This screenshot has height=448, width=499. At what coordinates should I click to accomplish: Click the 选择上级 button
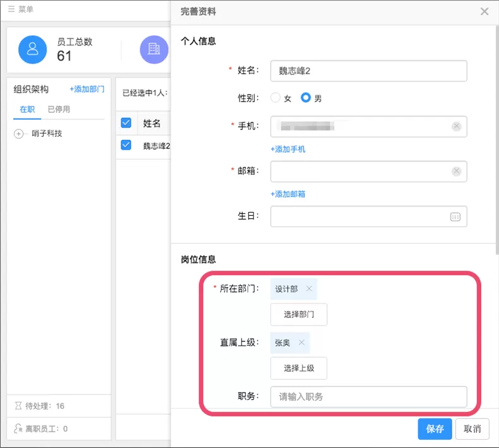(299, 368)
